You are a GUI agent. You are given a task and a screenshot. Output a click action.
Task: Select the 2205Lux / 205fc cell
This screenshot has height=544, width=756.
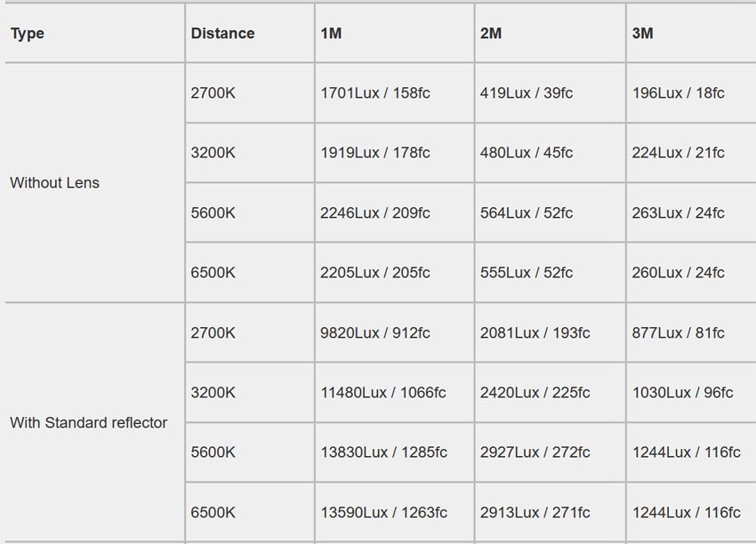click(375, 272)
